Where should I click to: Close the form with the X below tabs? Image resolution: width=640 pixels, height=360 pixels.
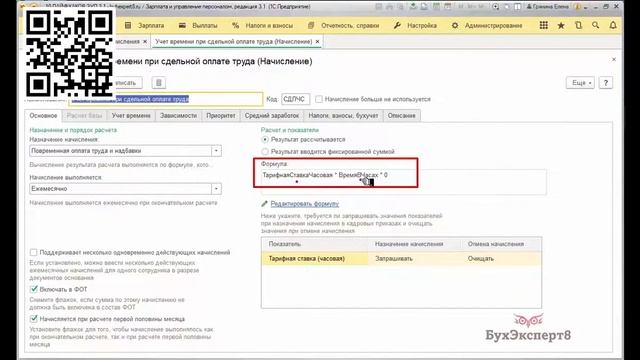(x=614, y=60)
